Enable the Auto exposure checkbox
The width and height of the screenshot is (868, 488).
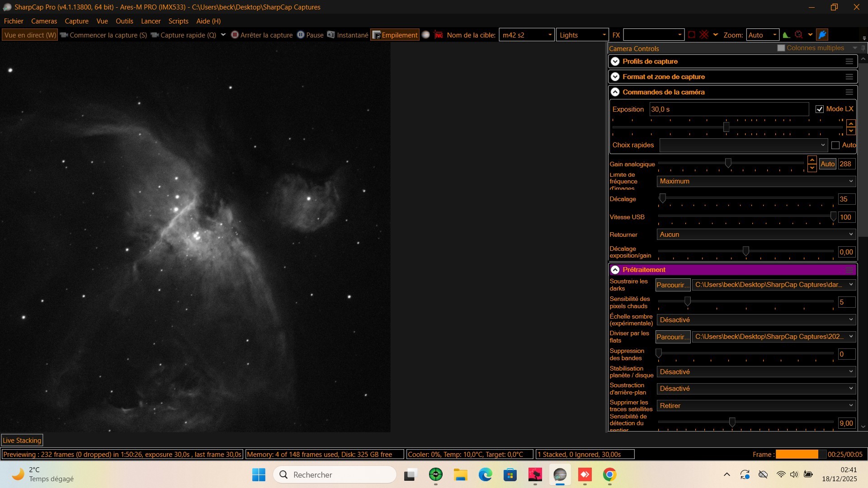pos(835,145)
